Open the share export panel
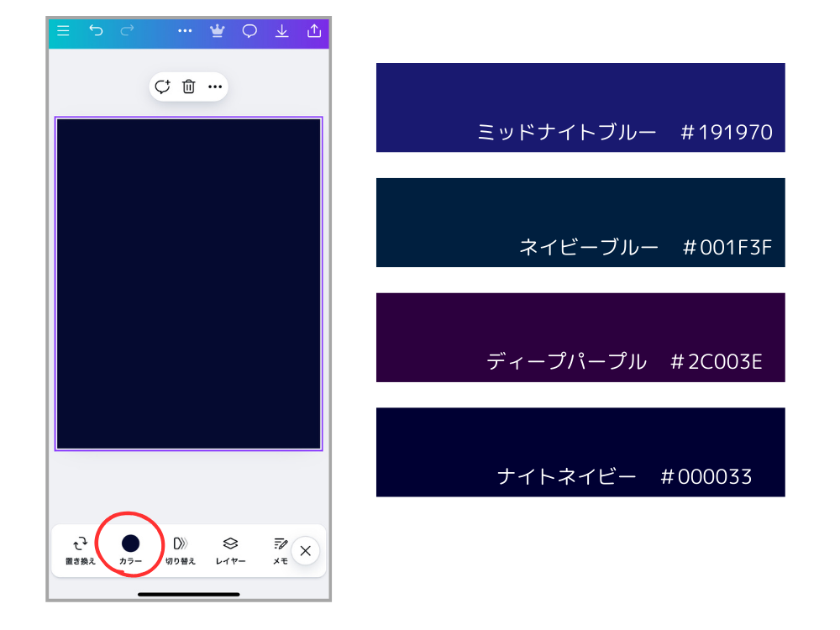 tap(313, 31)
